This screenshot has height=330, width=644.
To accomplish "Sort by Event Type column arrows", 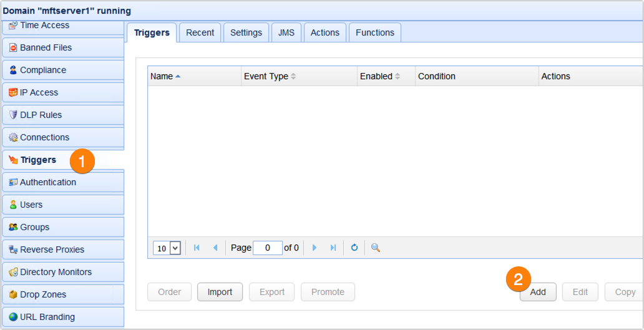I will pyautogui.click(x=293, y=76).
